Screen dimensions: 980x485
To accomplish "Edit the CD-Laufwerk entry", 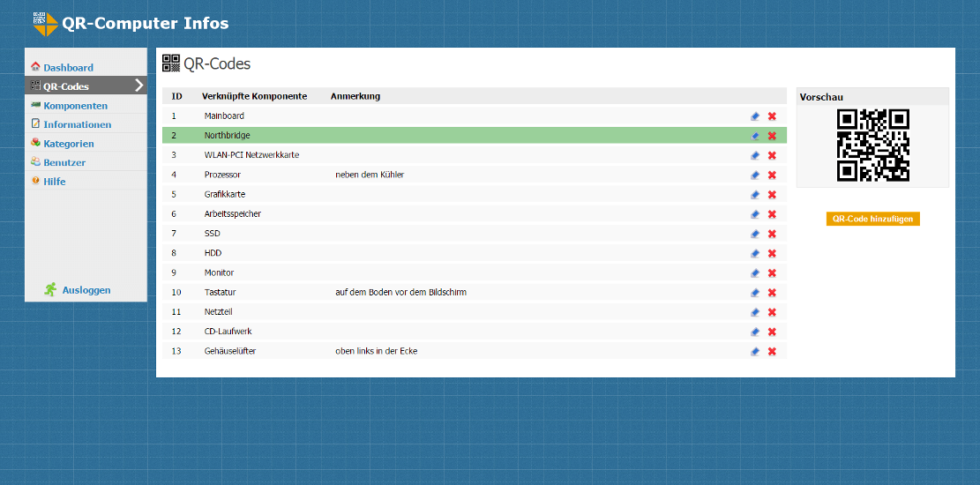I will pos(755,332).
